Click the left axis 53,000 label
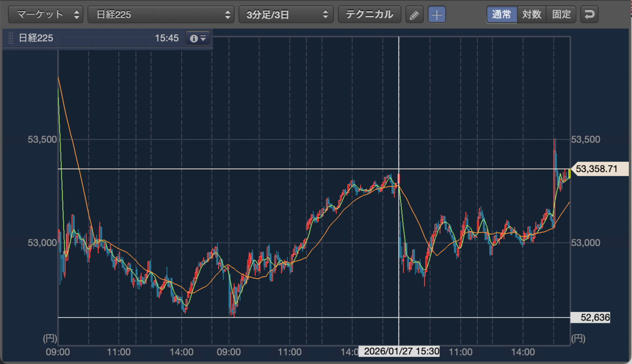 click(42, 243)
